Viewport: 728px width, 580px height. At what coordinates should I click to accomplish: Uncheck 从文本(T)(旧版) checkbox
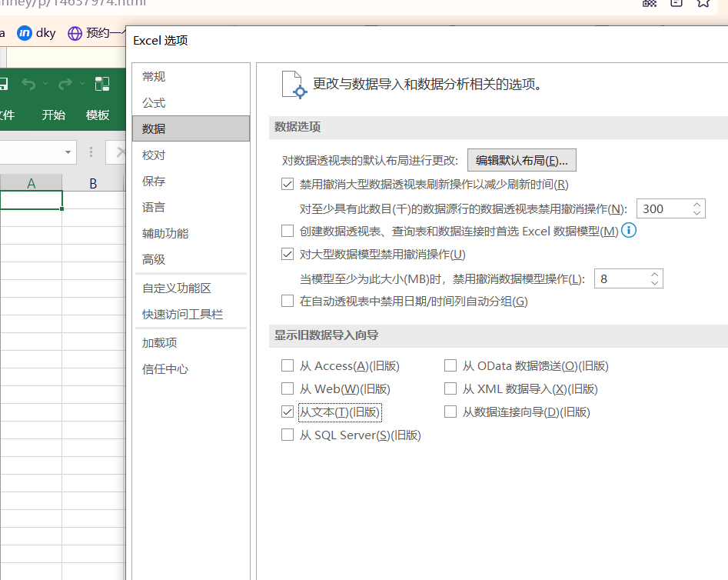pos(288,412)
